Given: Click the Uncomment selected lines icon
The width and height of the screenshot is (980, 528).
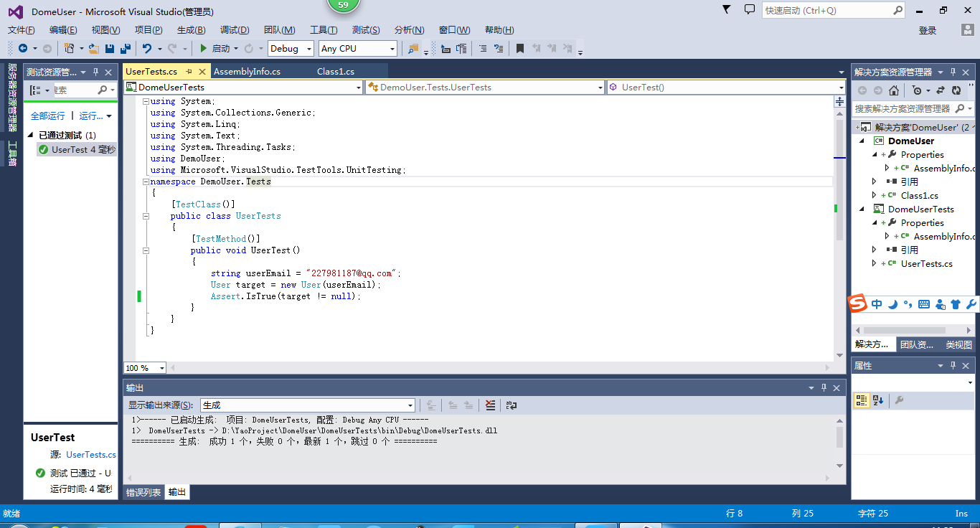Looking at the screenshot, I should (499, 49).
